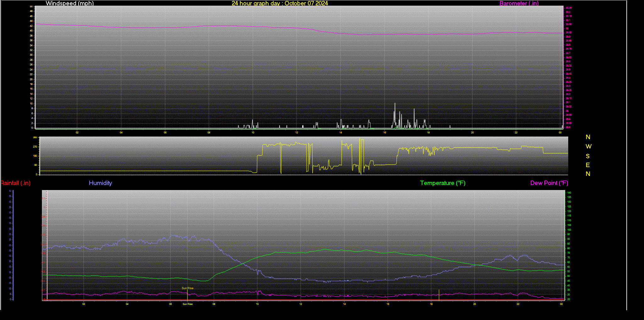The height and width of the screenshot is (320, 644).
Task: Click hour '10' under the windspeed graph
Action: 253,132
